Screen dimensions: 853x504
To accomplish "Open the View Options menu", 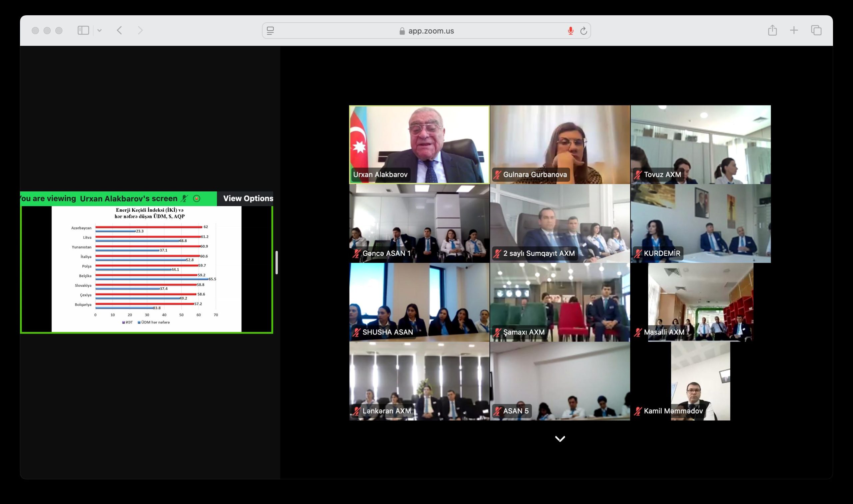I will tap(248, 198).
